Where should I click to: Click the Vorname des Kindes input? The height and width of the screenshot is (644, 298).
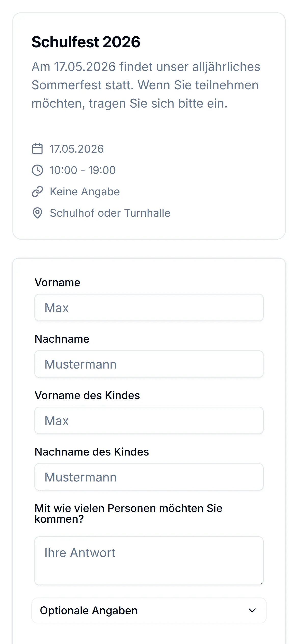point(149,420)
